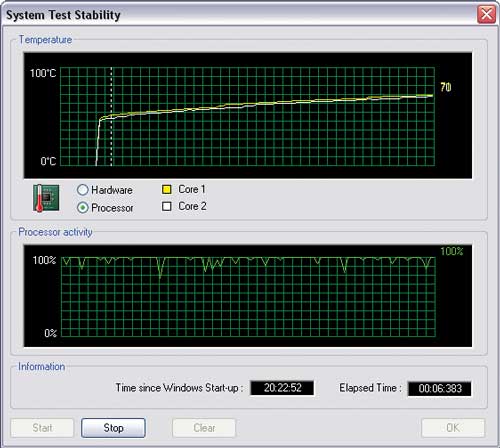Click the OK button

pyautogui.click(x=453, y=428)
